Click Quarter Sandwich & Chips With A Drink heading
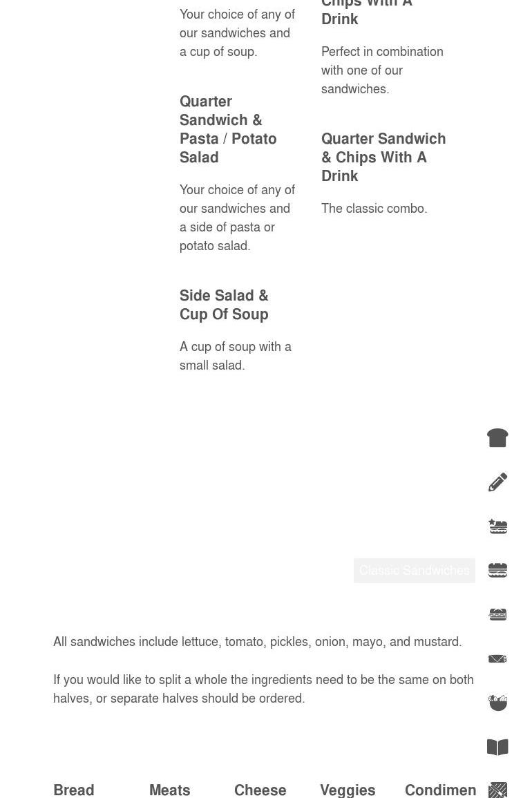Image resolution: width=532 pixels, height=798 pixels. [383, 157]
